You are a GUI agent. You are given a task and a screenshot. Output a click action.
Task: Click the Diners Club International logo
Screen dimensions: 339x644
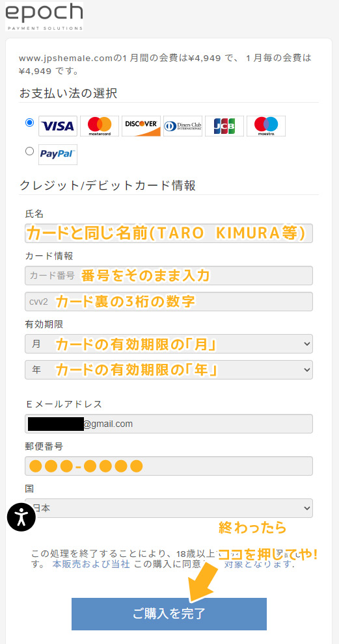[x=183, y=126]
